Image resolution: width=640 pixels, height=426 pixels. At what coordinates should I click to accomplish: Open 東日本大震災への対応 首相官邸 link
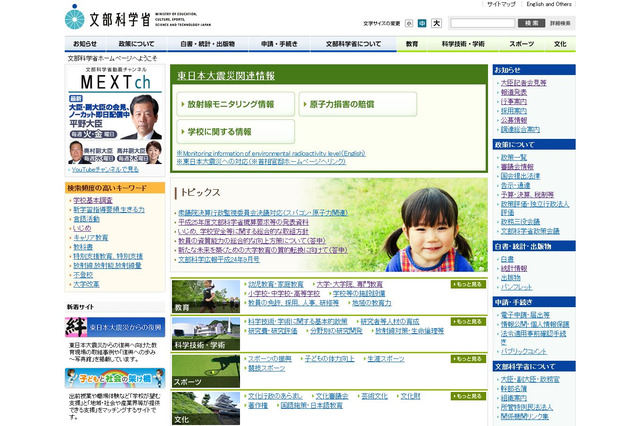[x=261, y=162]
